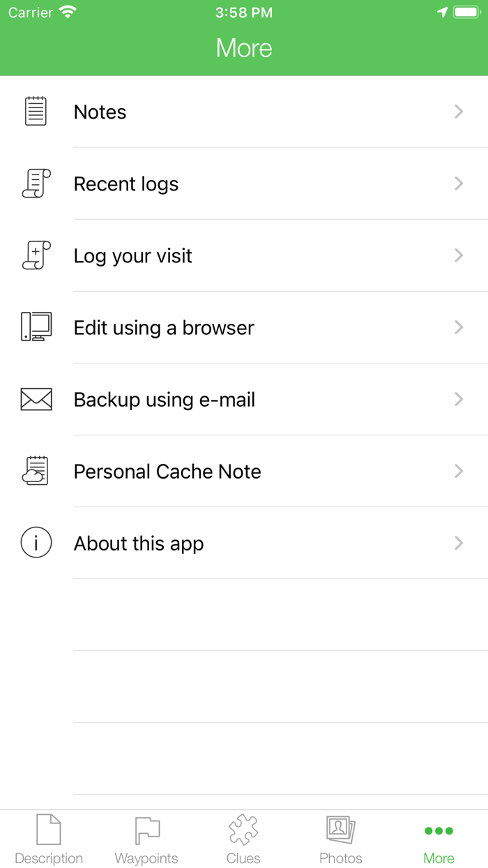Click the Log your visit plus-scroll icon
The width and height of the screenshot is (488, 868).
(x=36, y=255)
